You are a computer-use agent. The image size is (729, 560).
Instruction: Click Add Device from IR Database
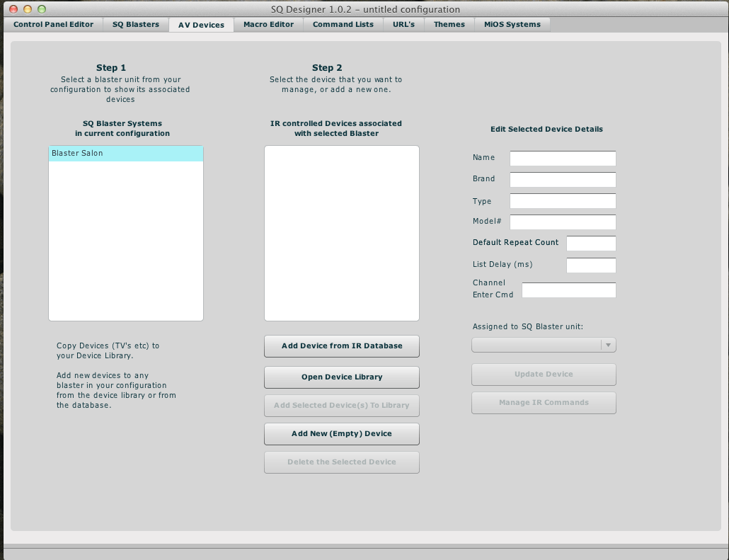click(x=342, y=346)
